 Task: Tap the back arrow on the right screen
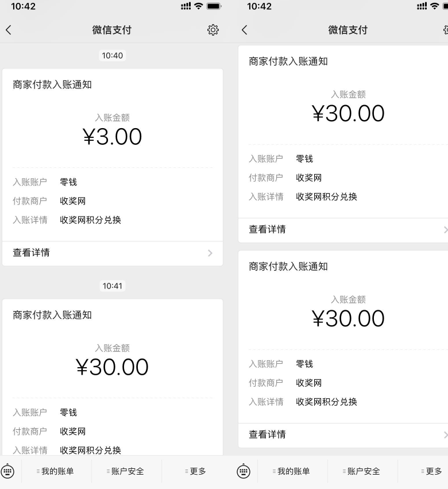click(245, 30)
